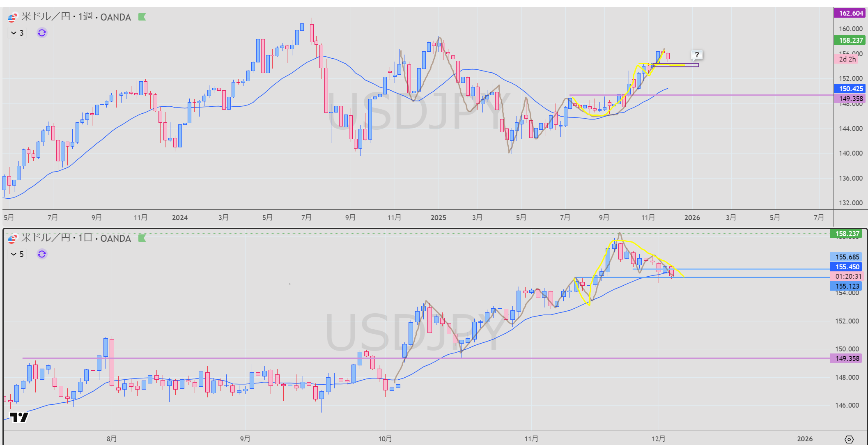Screen dimensions: 868x445
Task: Click the 149.358 horizontal line label on weekly axis
Action: (850, 99)
